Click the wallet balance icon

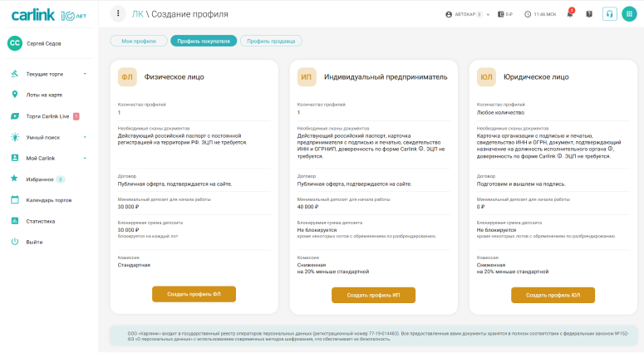[500, 14]
